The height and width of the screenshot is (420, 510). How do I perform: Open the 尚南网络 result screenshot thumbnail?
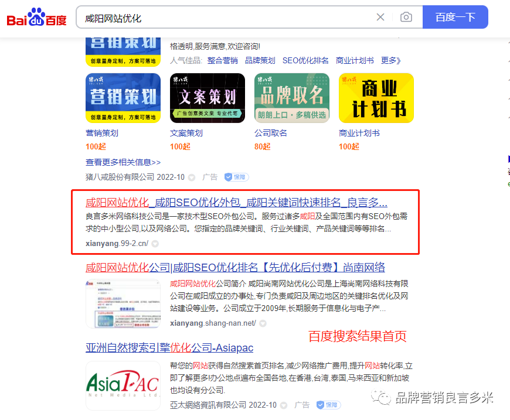tap(123, 303)
